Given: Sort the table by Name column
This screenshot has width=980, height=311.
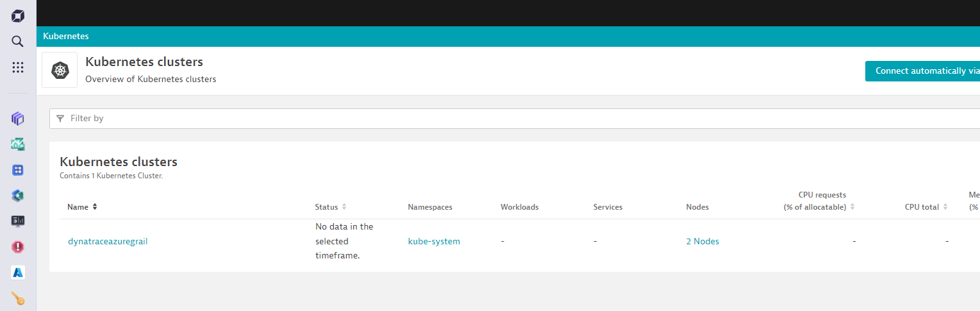Looking at the screenshot, I should 82,207.
